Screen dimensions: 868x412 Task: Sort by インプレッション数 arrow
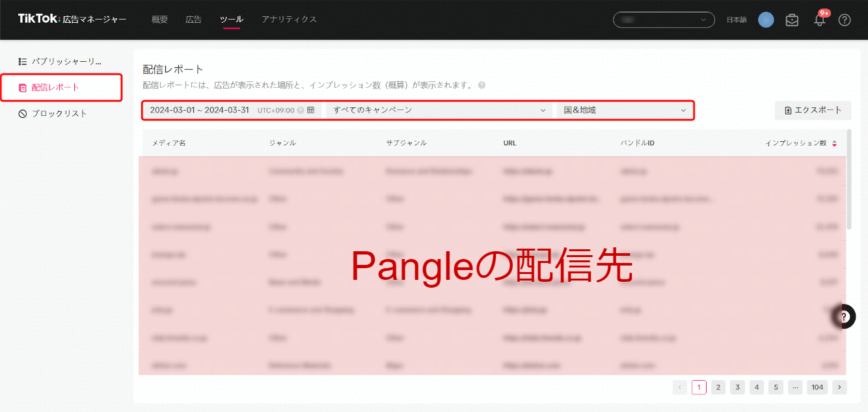click(x=834, y=143)
